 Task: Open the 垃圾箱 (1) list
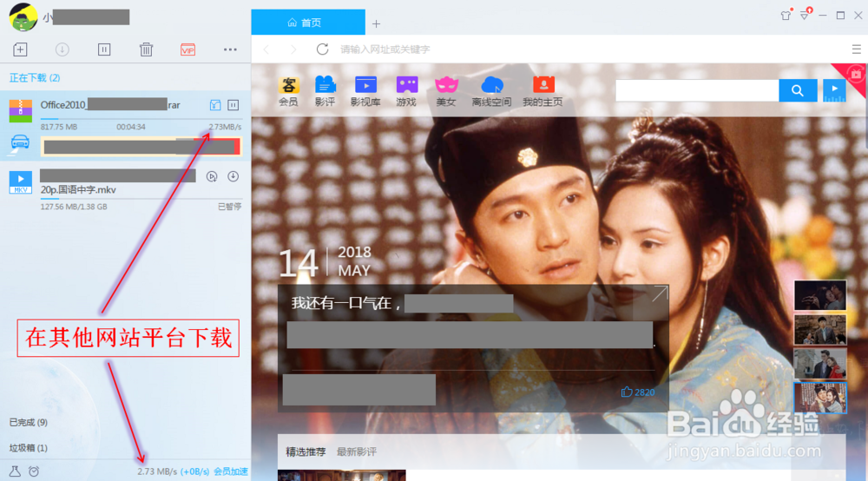[x=29, y=448]
